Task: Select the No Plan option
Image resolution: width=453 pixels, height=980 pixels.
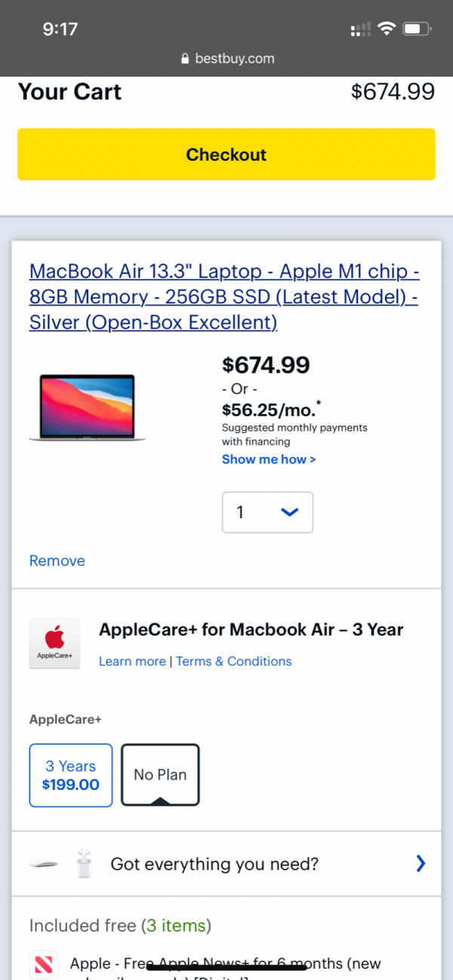Action: (x=160, y=775)
